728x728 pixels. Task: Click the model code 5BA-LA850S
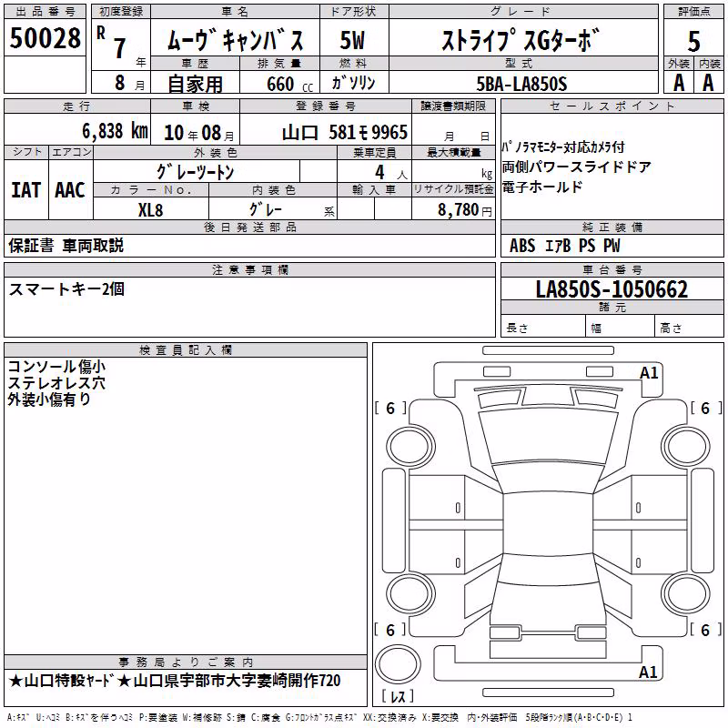pyautogui.click(x=521, y=84)
